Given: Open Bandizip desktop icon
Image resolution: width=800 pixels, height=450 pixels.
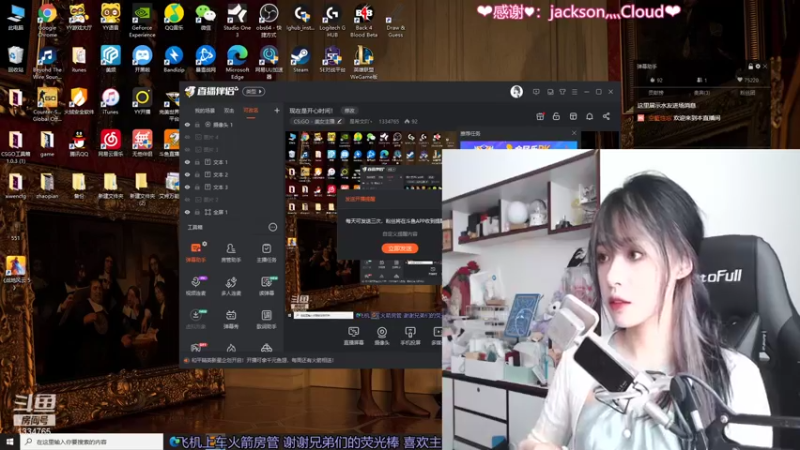Looking at the screenshot, I should click(x=173, y=59).
